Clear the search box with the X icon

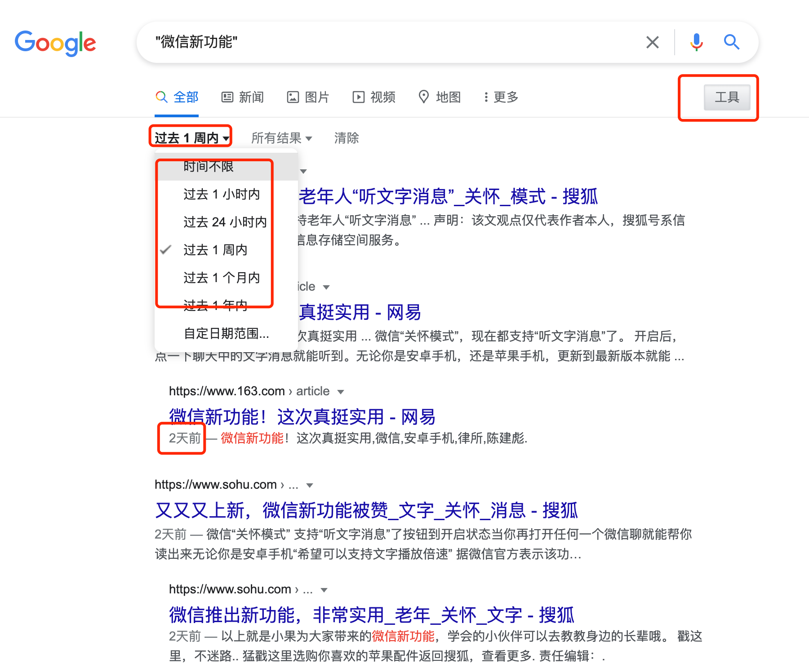652,42
